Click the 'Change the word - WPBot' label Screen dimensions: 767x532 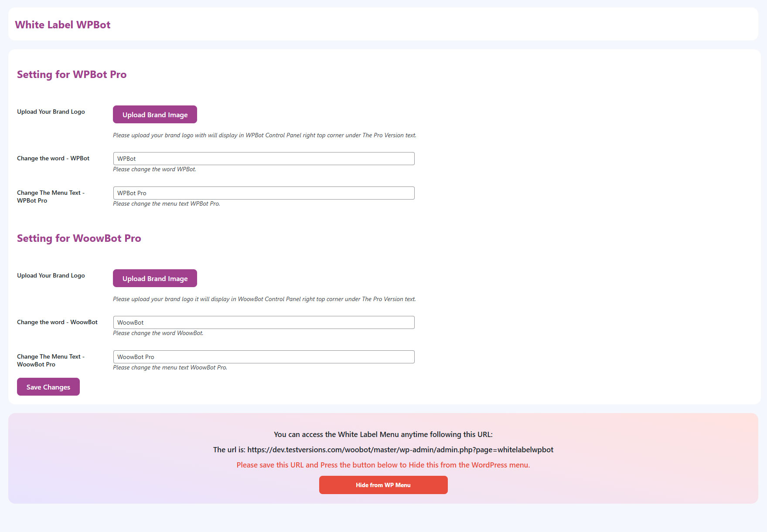[53, 159]
